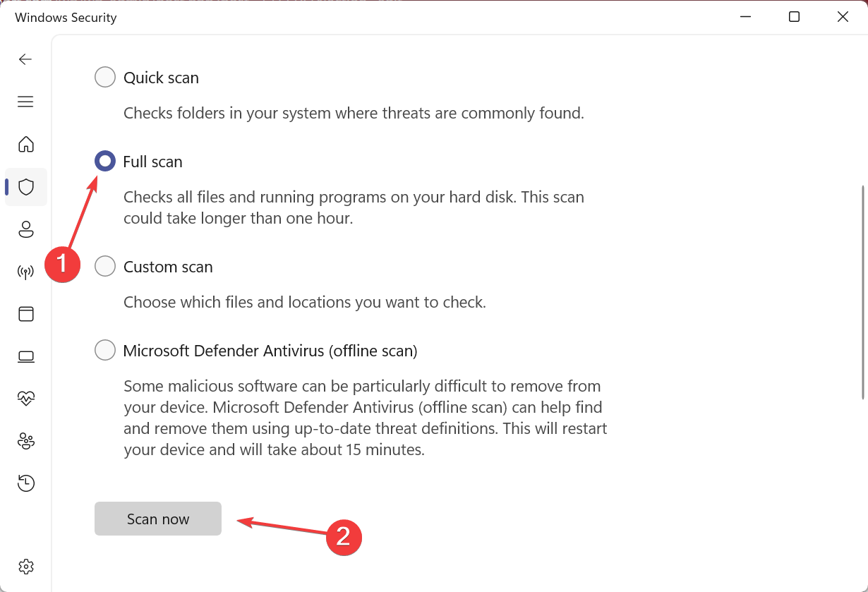Open Account protection person icon

[26, 229]
